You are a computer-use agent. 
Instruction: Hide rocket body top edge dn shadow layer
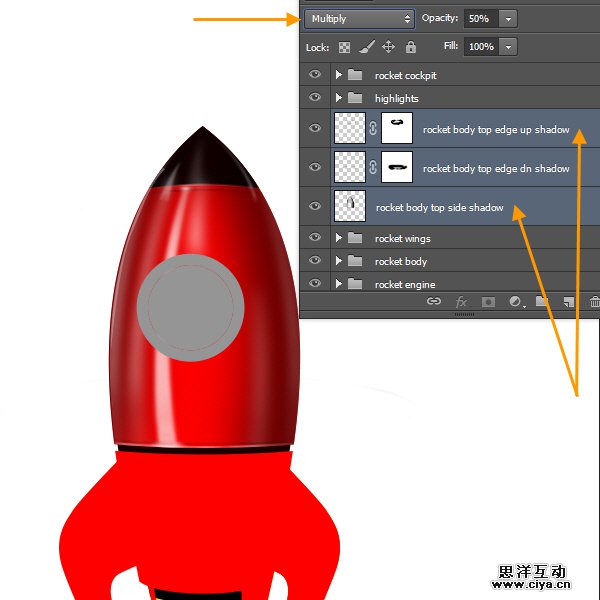click(315, 166)
